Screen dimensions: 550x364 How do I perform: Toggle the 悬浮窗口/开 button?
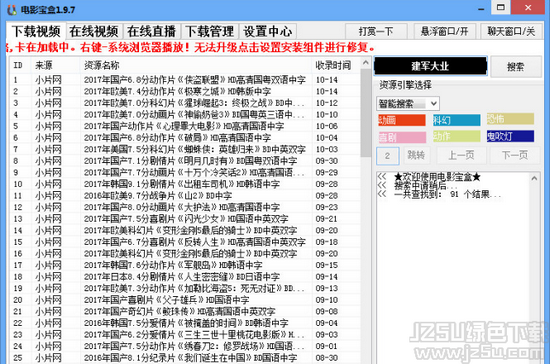(x=444, y=32)
